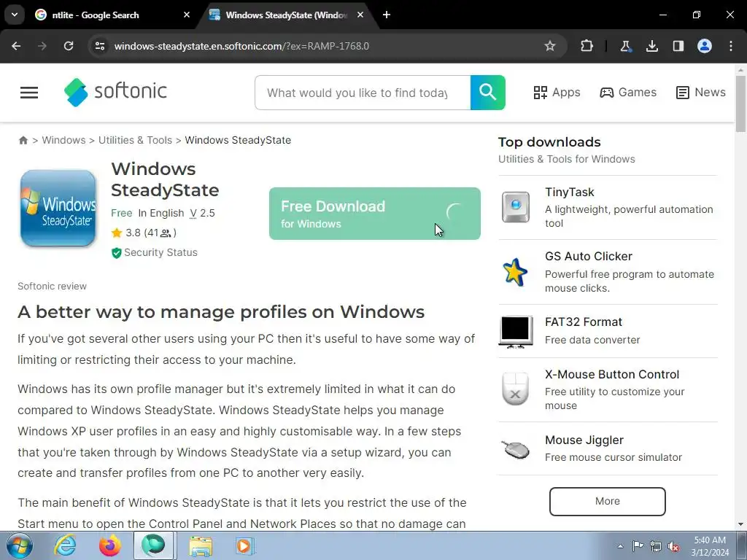Screen dimensions: 747x560
Task: Click the scrollbar down arrow
Action: [x=741, y=525]
